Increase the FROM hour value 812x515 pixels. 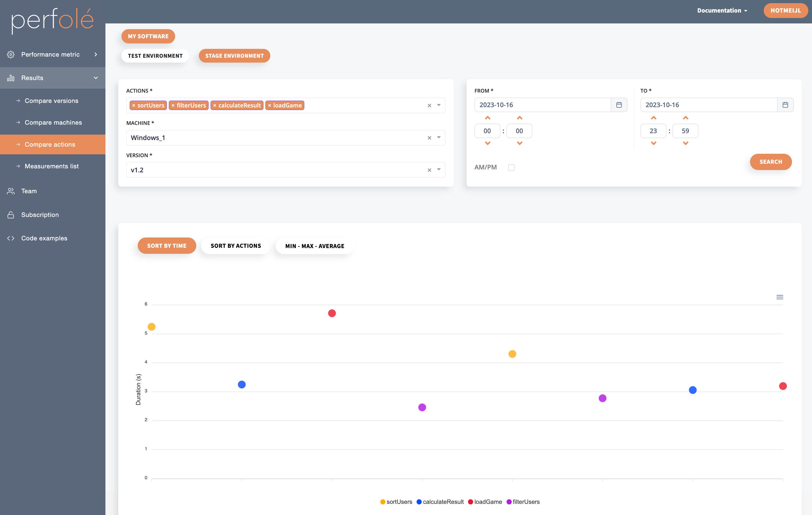(x=488, y=118)
